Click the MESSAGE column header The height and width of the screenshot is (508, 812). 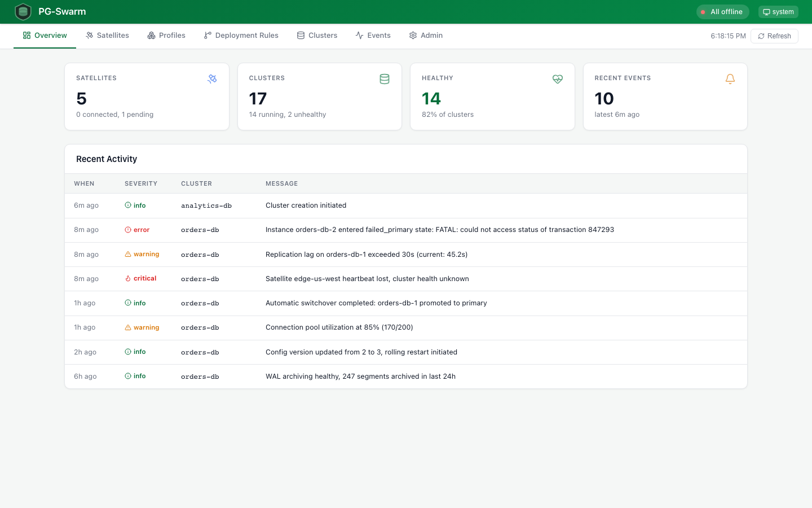coord(281,184)
